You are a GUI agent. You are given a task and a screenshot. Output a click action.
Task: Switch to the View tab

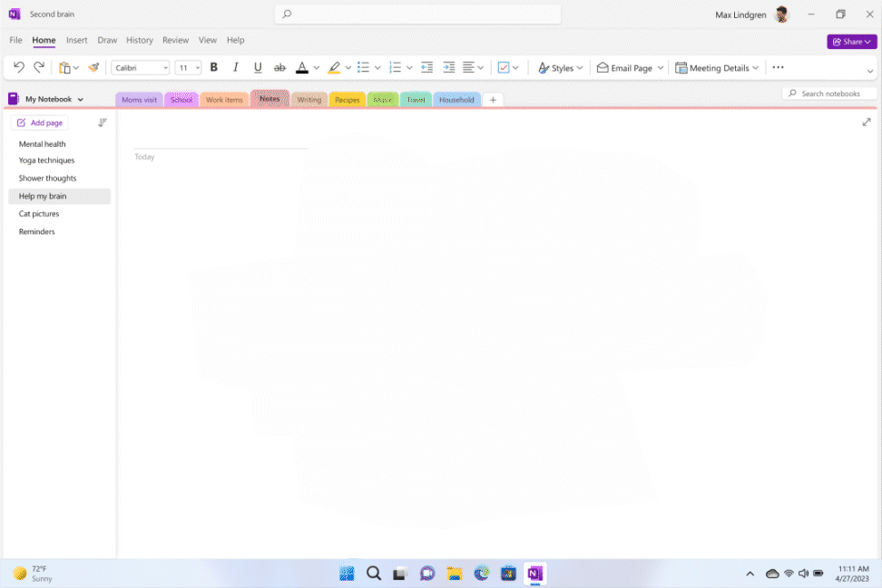(x=208, y=40)
